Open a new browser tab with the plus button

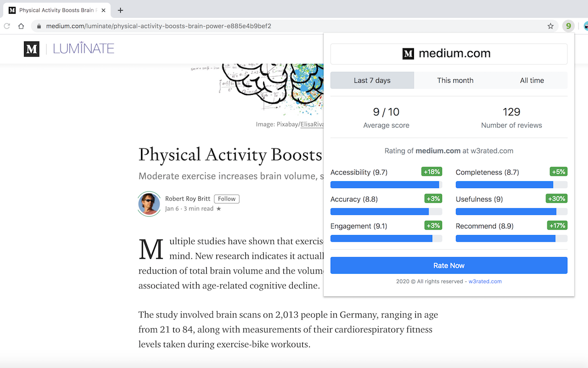(120, 10)
